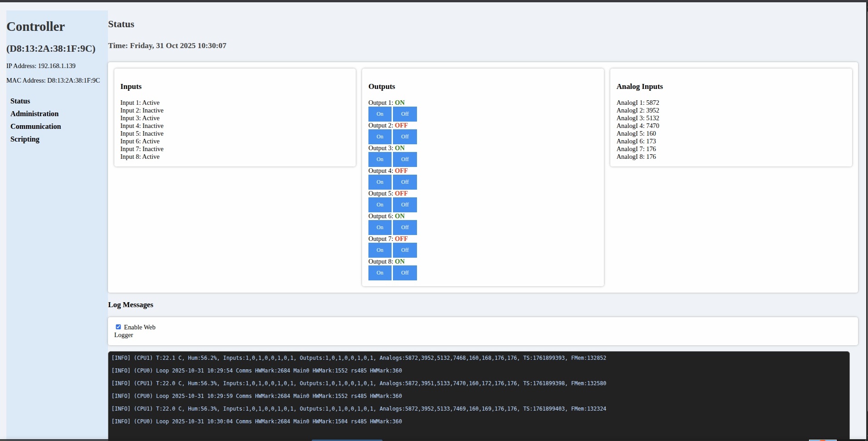Click the Log Messages section header
868x441 pixels.
(130, 304)
